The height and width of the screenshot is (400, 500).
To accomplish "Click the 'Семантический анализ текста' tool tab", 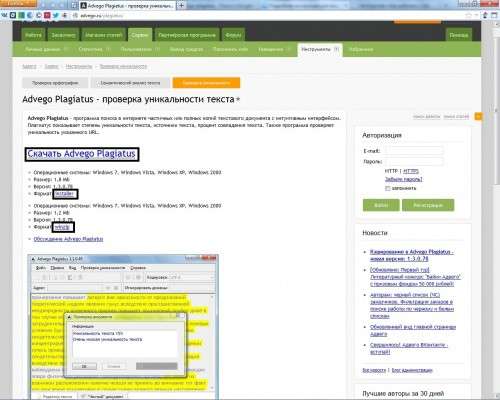I will point(130,83).
